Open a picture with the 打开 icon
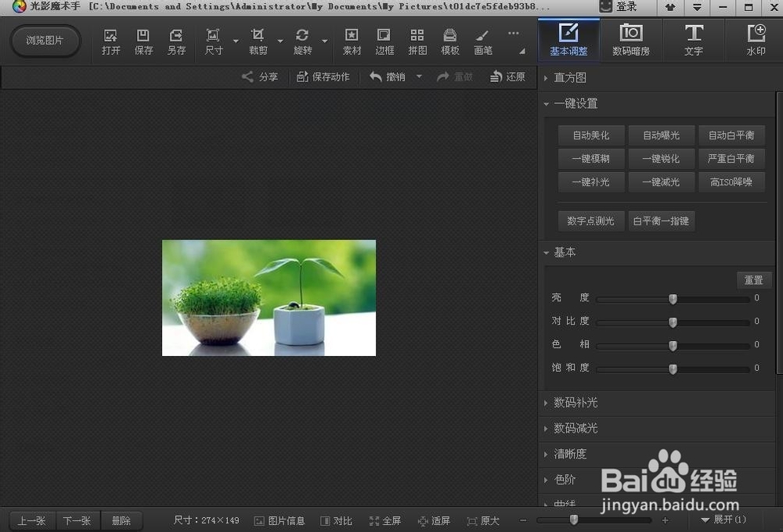This screenshot has width=783, height=532. [x=111, y=42]
